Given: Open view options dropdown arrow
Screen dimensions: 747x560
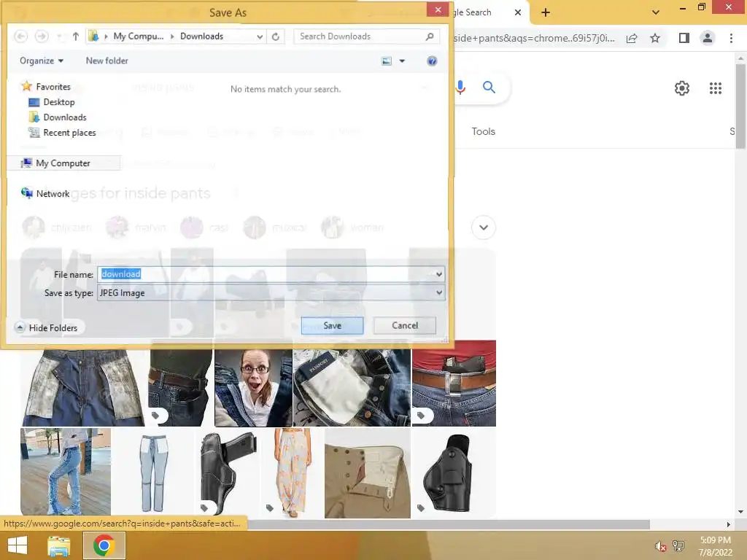Looking at the screenshot, I should click(x=402, y=61).
